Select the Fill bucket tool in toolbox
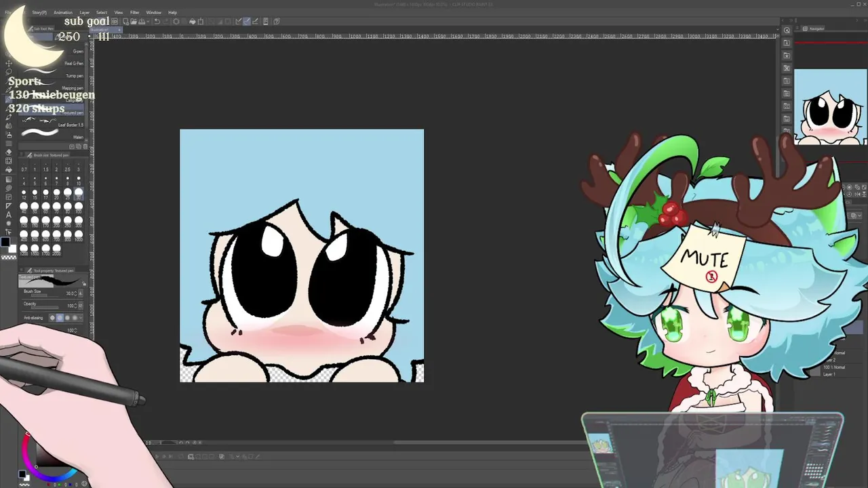The width and height of the screenshot is (868, 488). 8,170
